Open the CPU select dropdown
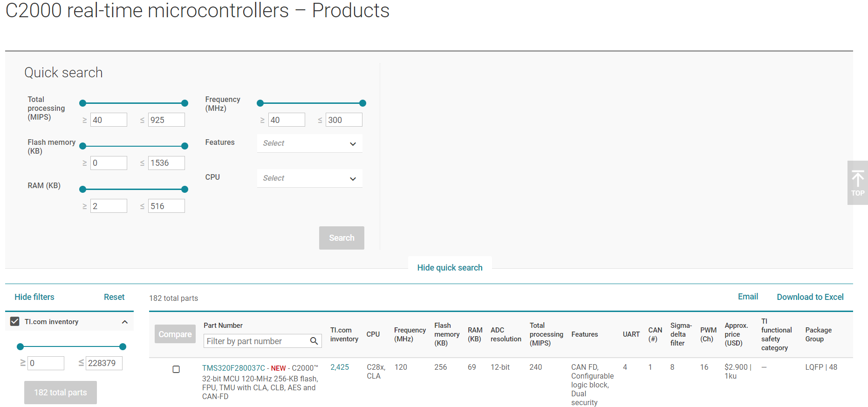The image size is (868, 407). 309,178
